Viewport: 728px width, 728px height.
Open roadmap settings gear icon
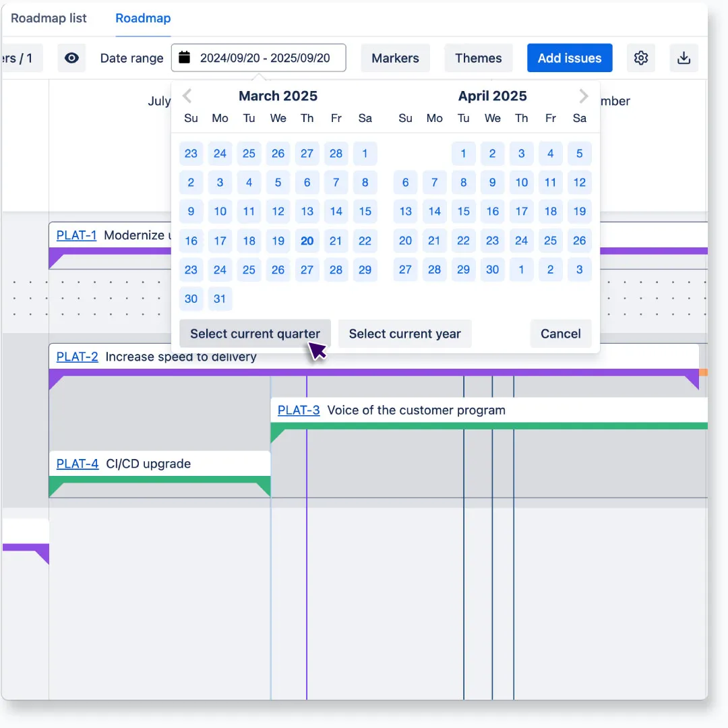641,58
